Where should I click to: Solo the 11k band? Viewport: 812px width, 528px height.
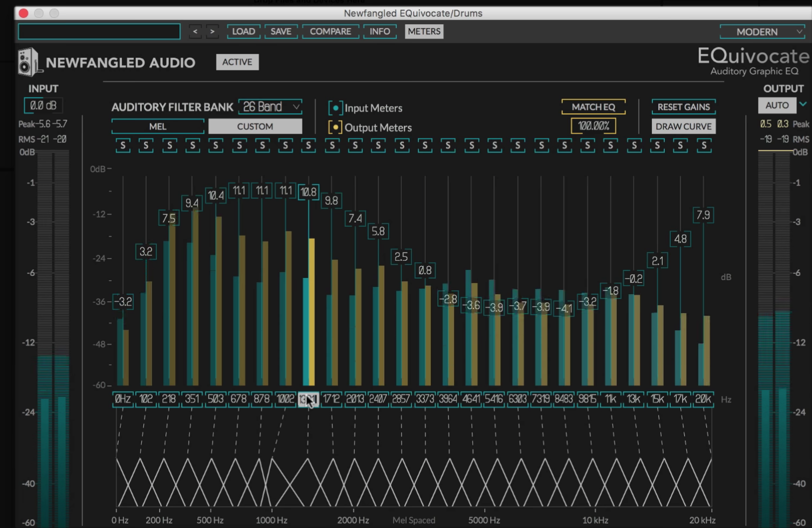pos(610,145)
